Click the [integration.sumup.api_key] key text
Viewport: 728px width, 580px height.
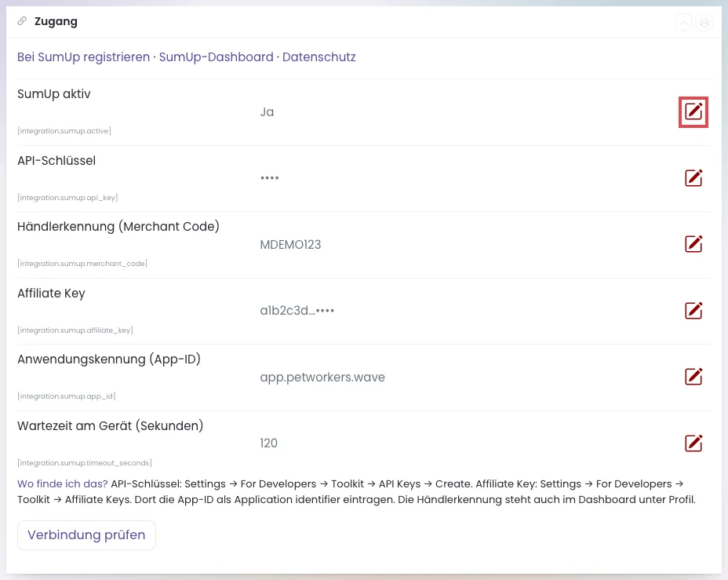click(67, 197)
